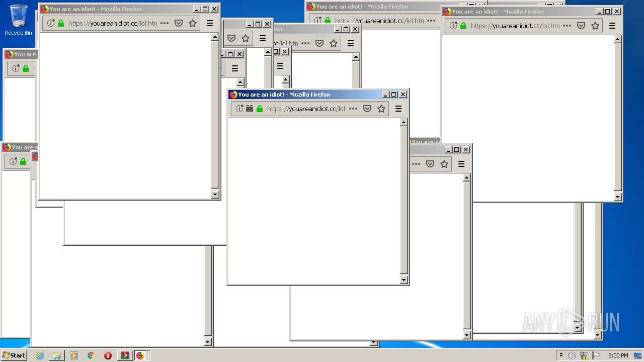644x362 pixels.
Task: Open site information in Firefox window beside Recycle Bin
Action: [51, 23]
